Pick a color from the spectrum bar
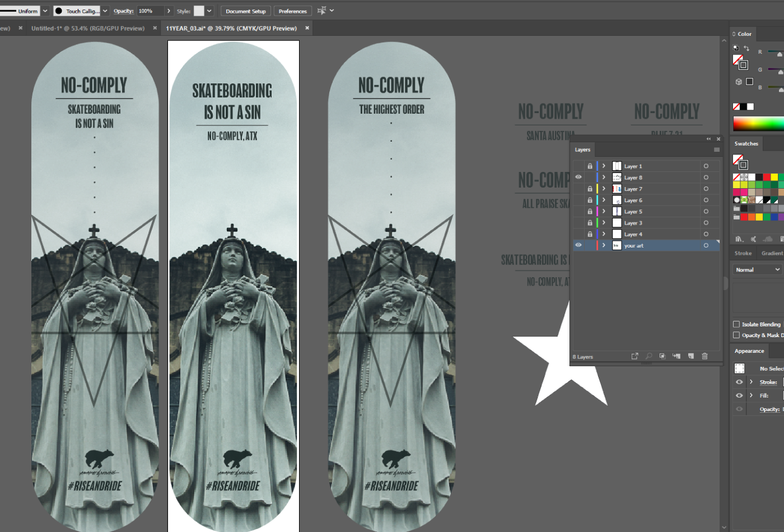Viewport: 784px width, 532px height. tap(758, 123)
